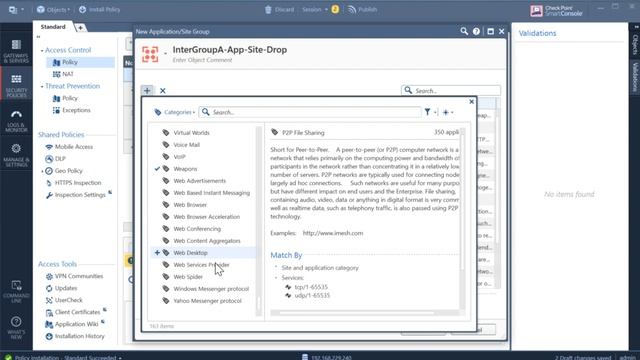Click the Objects menu button
The height and width of the screenshot is (360, 640).
tap(53, 9)
